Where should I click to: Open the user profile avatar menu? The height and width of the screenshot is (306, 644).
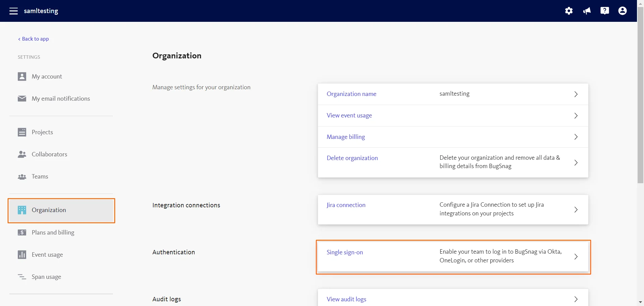coord(623,11)
